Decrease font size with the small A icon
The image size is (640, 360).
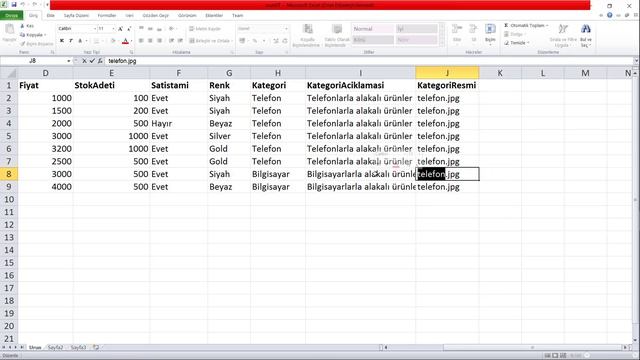(x=129, y=29)
